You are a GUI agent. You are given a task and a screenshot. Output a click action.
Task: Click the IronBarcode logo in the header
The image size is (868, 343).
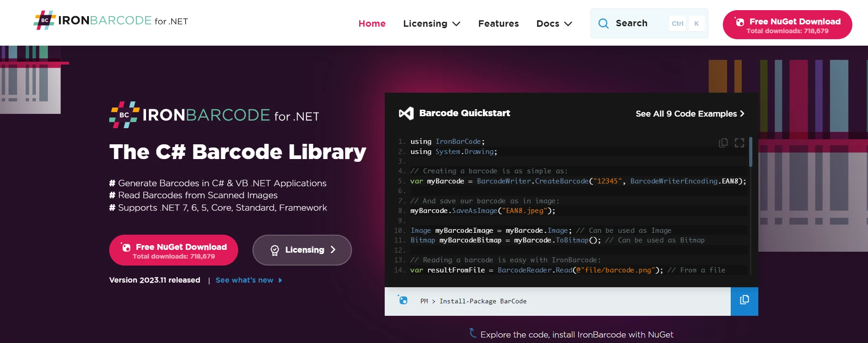[x=111, y=21]
